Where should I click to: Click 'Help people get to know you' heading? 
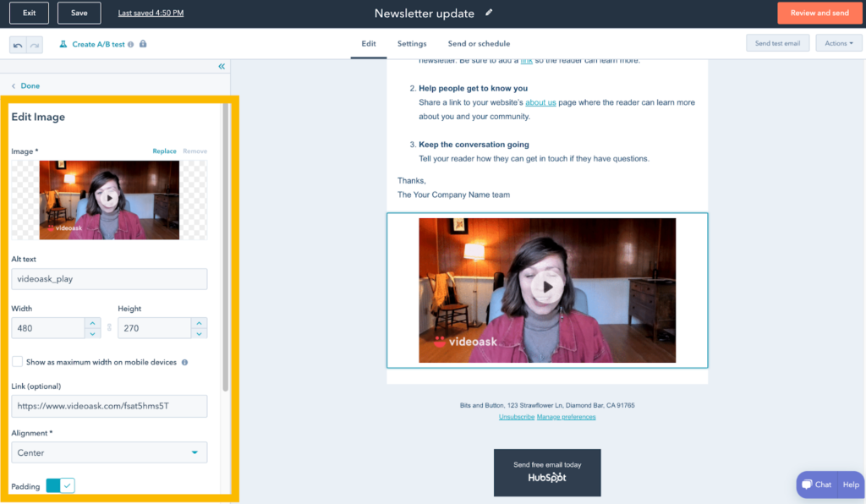(x=473, y=88)
